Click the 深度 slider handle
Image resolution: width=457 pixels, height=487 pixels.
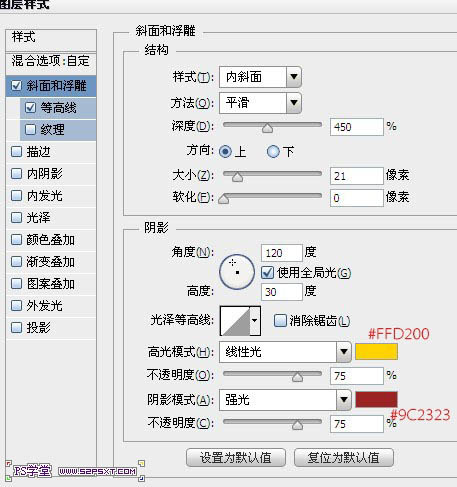click(267, 128)
